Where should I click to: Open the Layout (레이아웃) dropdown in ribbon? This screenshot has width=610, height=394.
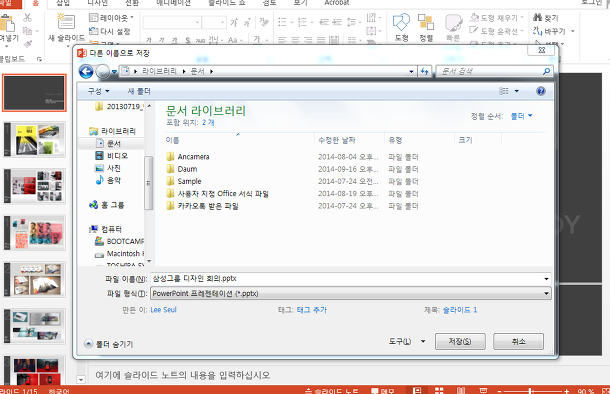[x=111, y=18]
